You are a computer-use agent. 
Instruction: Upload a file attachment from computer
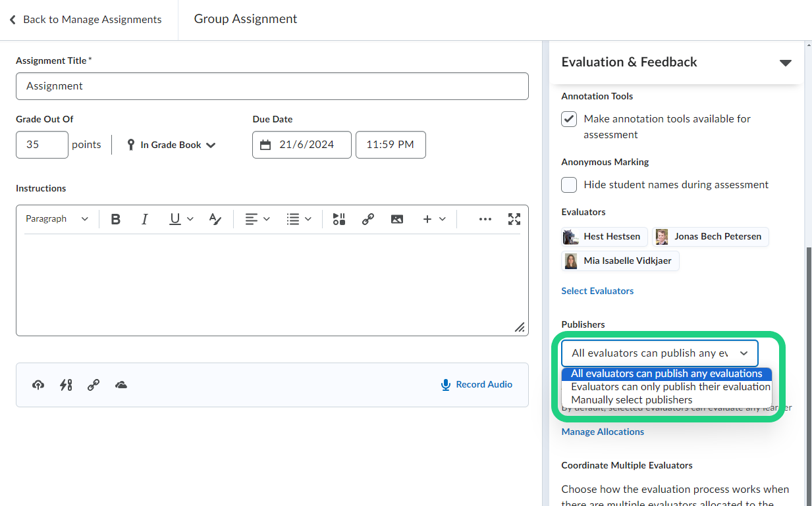pos(38,384)
